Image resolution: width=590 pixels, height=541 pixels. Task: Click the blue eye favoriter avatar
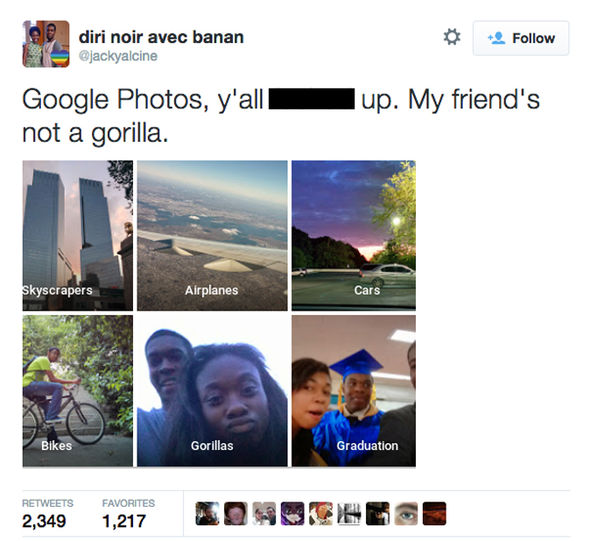[406, 513]
